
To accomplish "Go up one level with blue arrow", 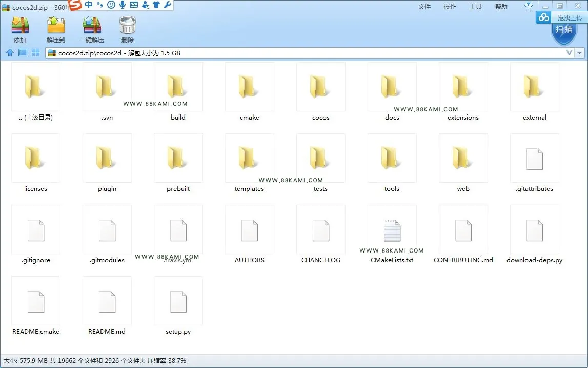I will pos(10,53).
